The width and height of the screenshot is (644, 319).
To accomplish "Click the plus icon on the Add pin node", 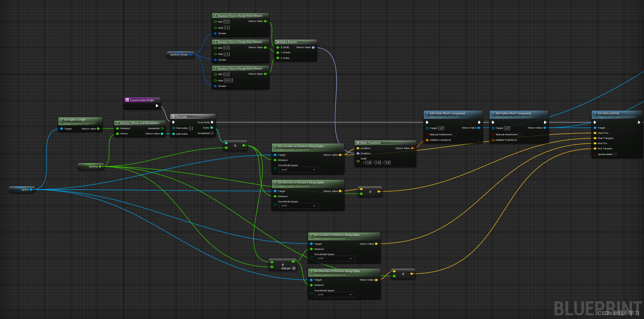I will pos(283,264).
